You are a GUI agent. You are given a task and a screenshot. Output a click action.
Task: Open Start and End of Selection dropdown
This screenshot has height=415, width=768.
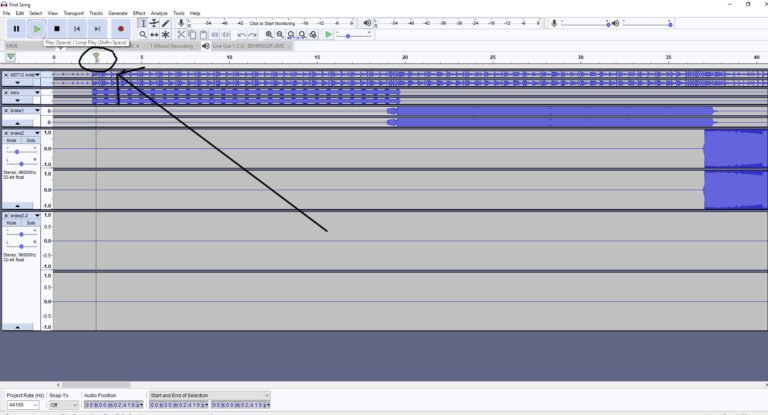pos(210,395)
